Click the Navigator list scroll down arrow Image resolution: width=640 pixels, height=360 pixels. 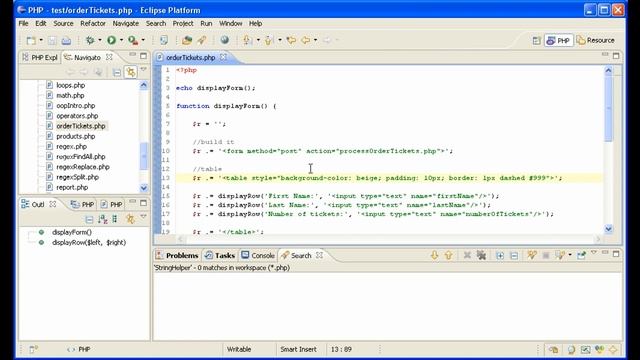(144, 188)
